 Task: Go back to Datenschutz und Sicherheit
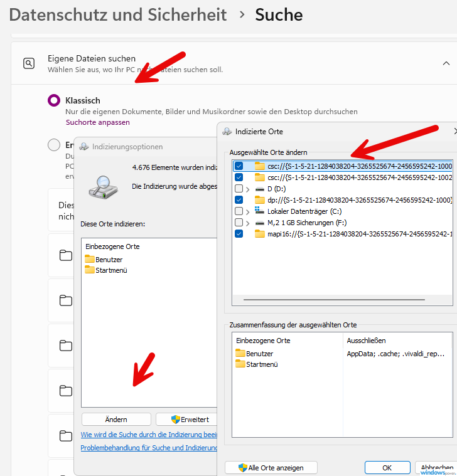(118, 14)
